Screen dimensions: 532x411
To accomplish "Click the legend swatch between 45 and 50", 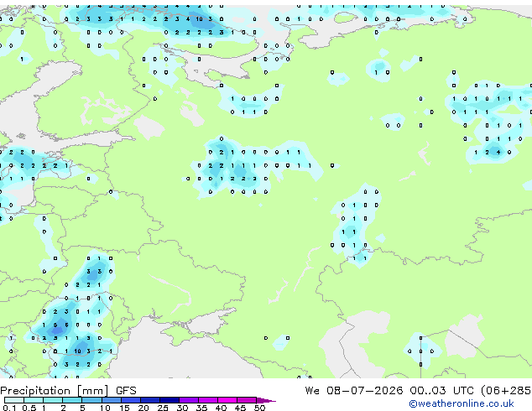I will tap(247, 400).
